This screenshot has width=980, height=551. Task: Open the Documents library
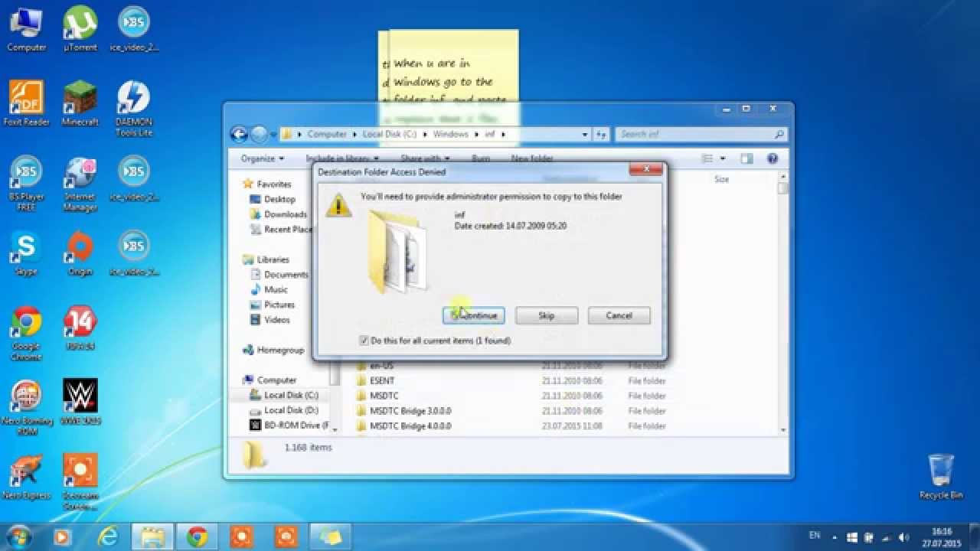(x=286, y=274)
